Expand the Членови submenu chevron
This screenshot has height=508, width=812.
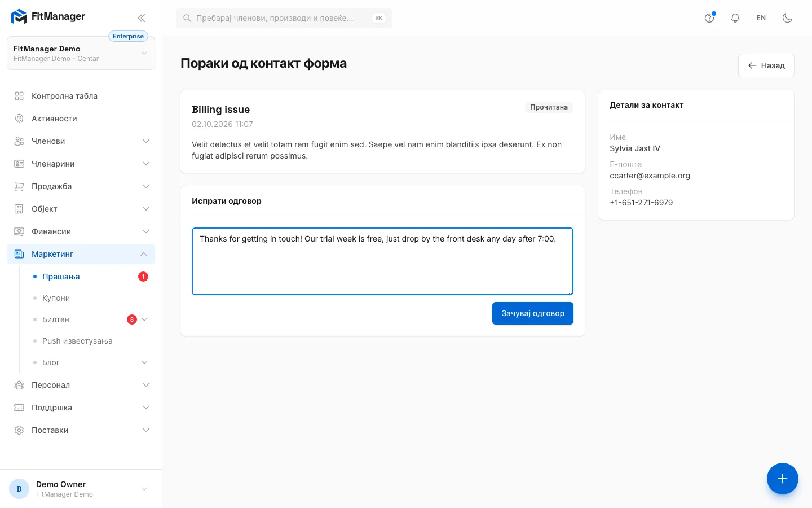point(146,141)
